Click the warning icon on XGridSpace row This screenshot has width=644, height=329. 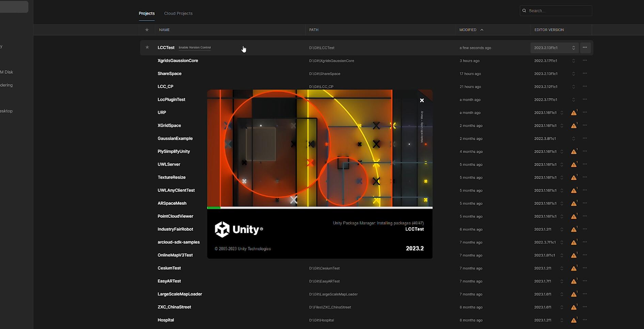click(x=574, y=126)
